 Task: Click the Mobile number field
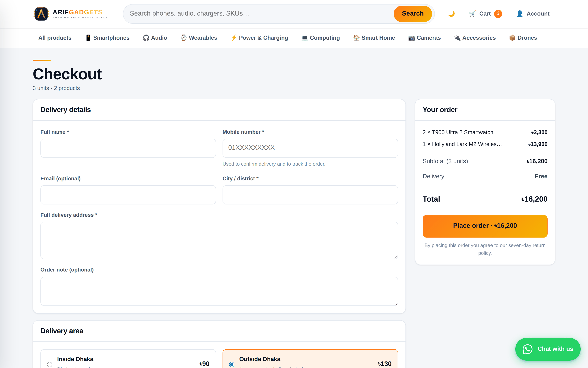[310, 148]
